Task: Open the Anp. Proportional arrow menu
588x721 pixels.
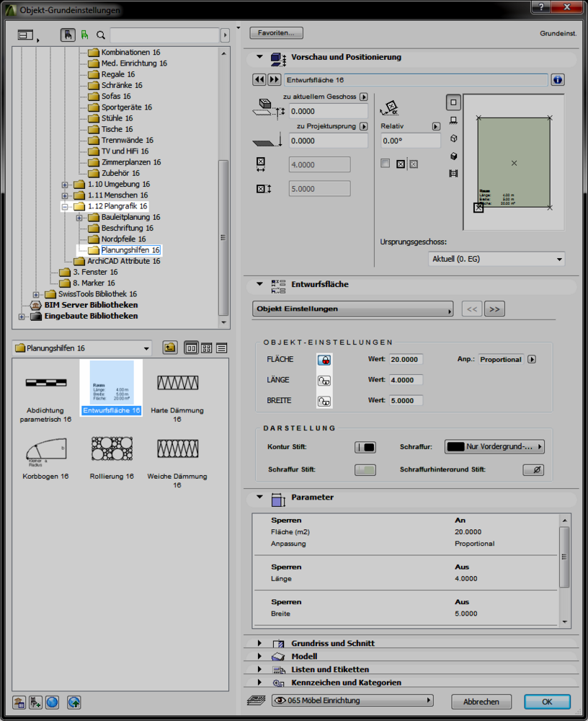Action: click(x=532, y=359)
